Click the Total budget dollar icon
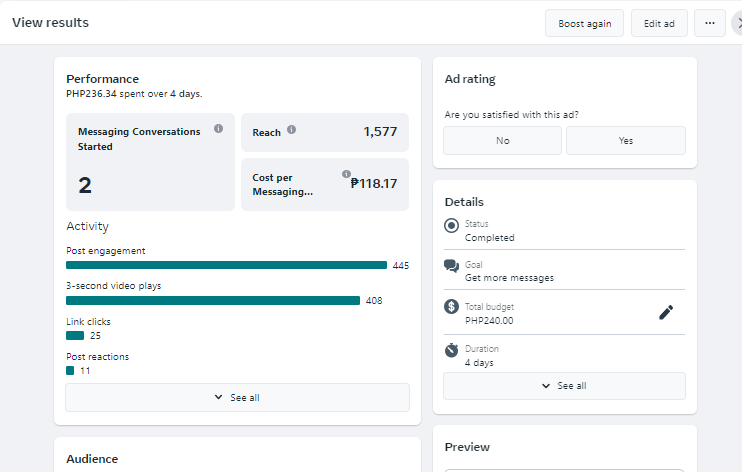This screenshot has width=742, height=472. 452,307
